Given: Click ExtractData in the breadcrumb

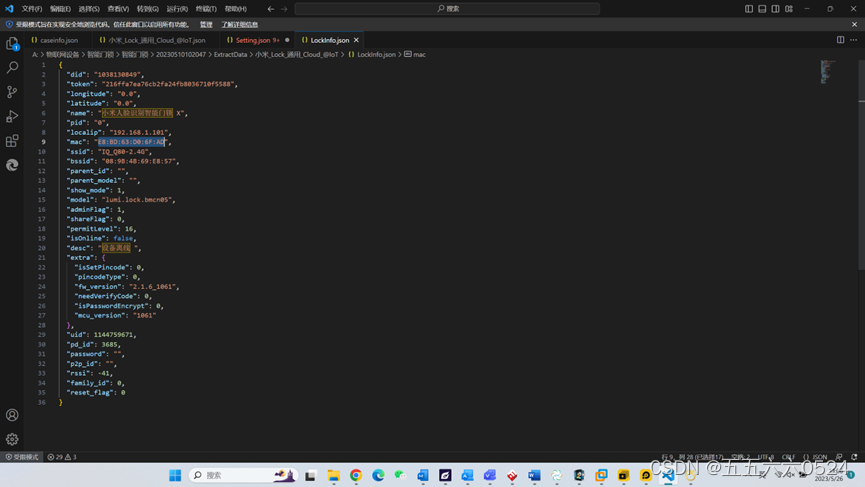Looking at the screenshot, I should point(230,55).
